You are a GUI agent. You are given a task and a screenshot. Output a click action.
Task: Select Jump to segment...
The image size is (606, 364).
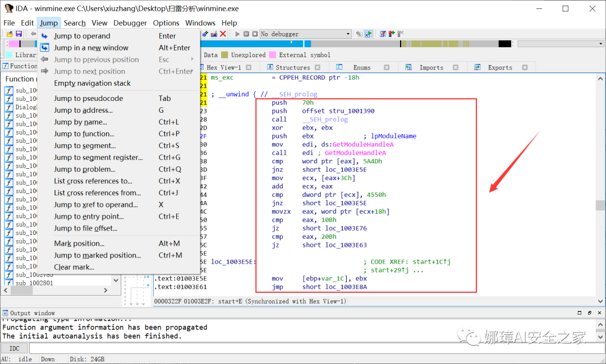[118, 146]
